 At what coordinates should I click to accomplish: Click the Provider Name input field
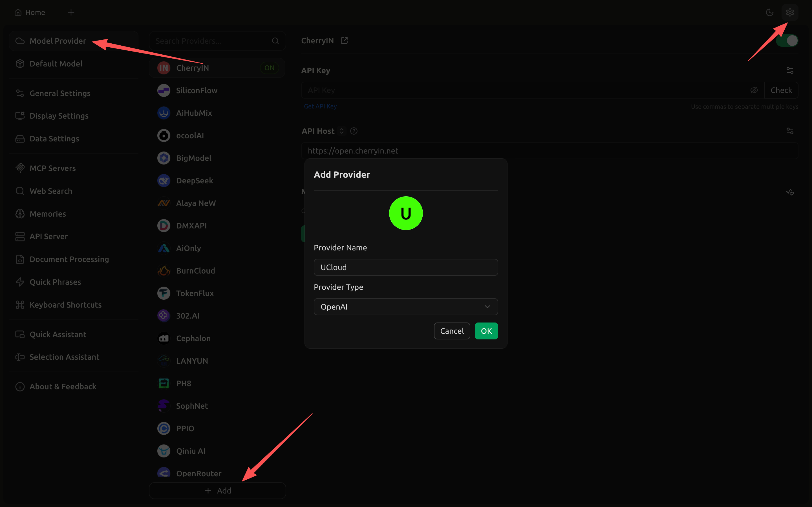pos(406,267)
